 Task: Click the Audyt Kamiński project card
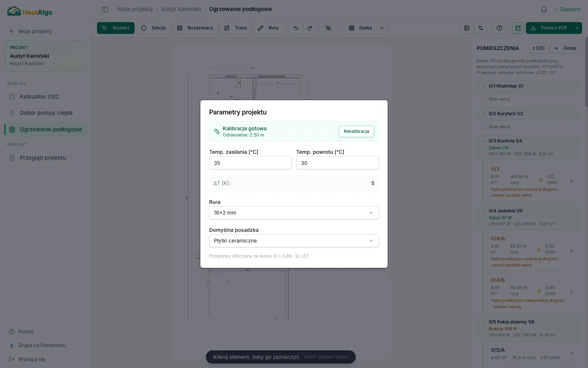click(46, 56)
